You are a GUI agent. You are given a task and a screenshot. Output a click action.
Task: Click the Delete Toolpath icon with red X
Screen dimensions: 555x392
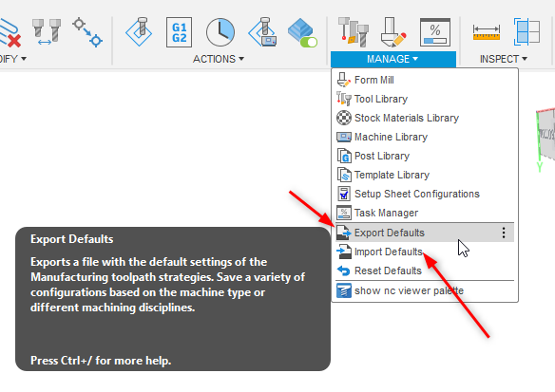pos(10,33)
